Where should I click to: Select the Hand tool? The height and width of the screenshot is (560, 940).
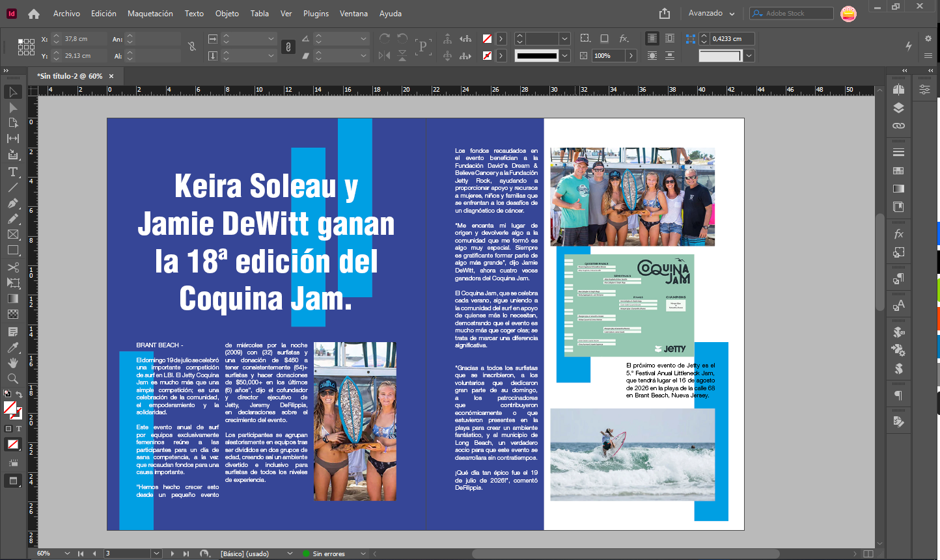click(12, 363)
